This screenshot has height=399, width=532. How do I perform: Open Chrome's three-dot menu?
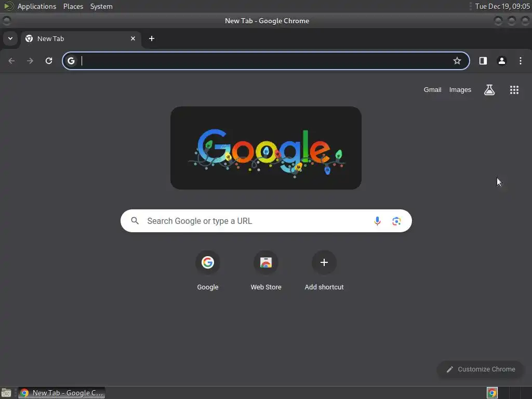[521, 61]
